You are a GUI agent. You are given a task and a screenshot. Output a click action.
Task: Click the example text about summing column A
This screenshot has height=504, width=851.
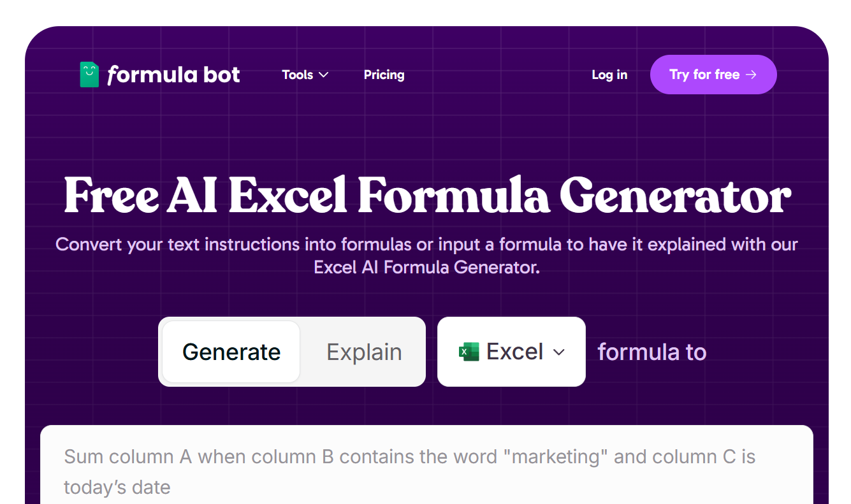click(409, 456)
